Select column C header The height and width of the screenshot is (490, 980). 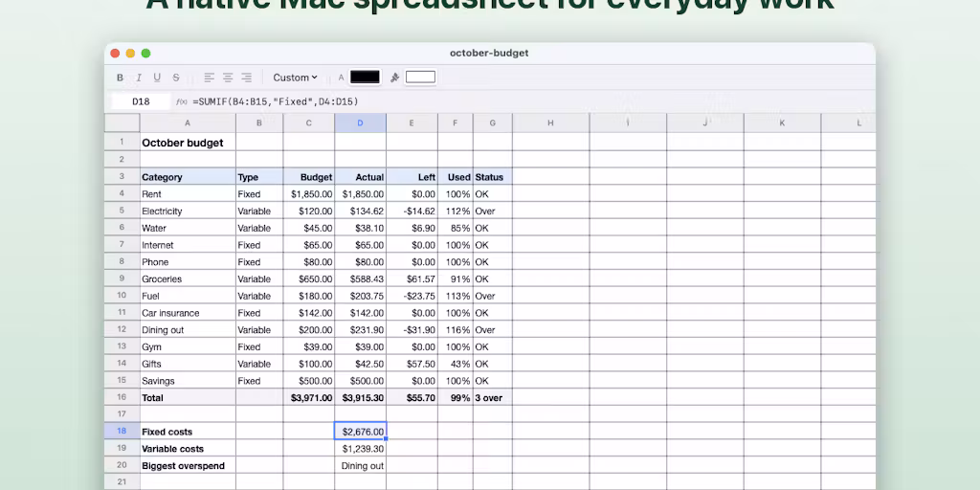(x=309, y=123)
